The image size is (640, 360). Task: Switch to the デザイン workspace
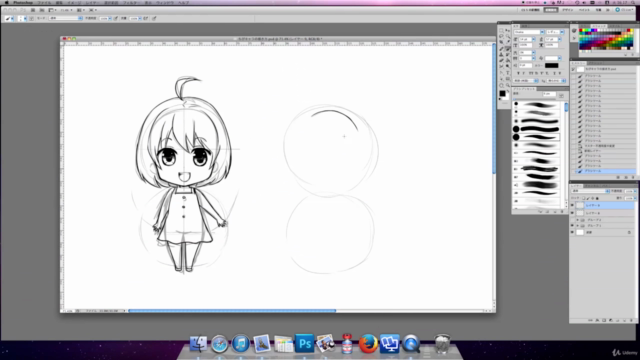(x=568, y=10)
